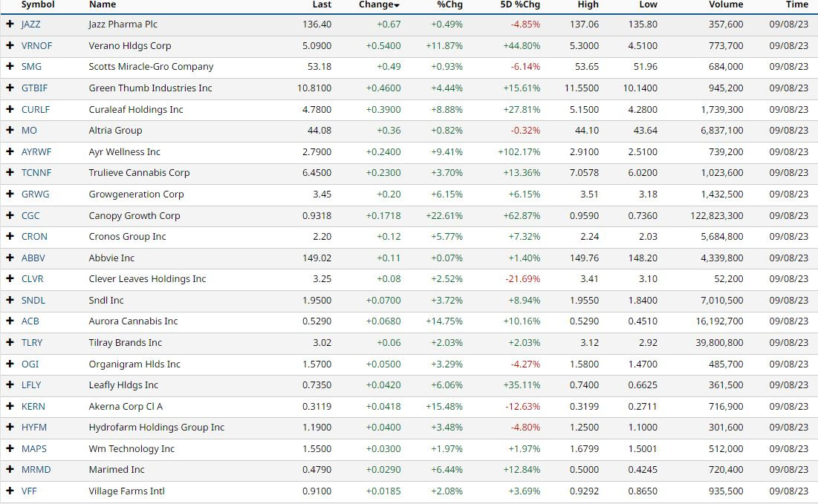Sort table by 5D %Chg header
The image size is (818, 504).
coord(520,4)
